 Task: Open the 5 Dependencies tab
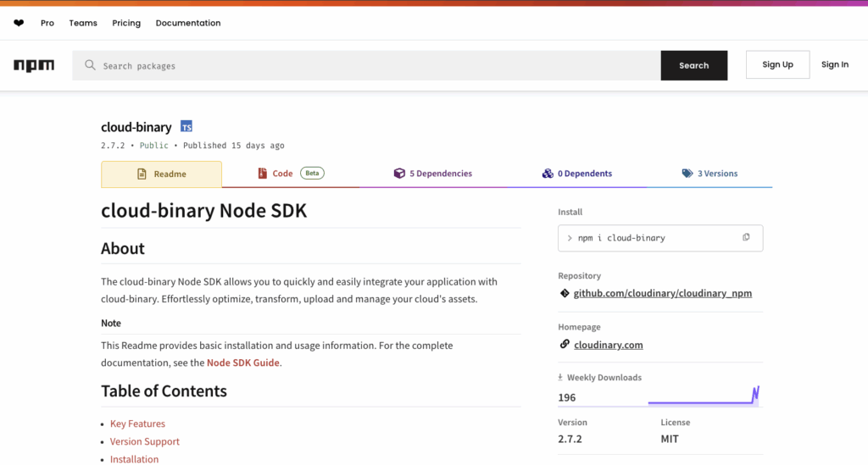tap(433, 173)
